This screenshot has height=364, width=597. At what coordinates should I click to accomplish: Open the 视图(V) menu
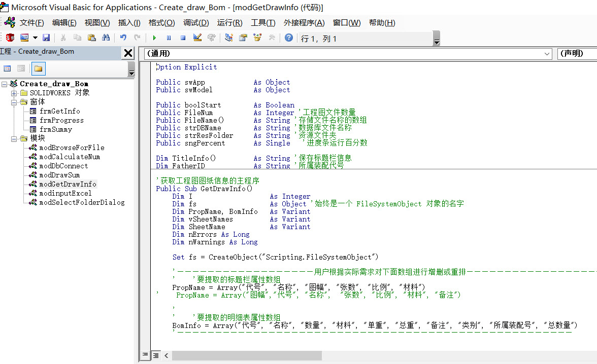97,23
